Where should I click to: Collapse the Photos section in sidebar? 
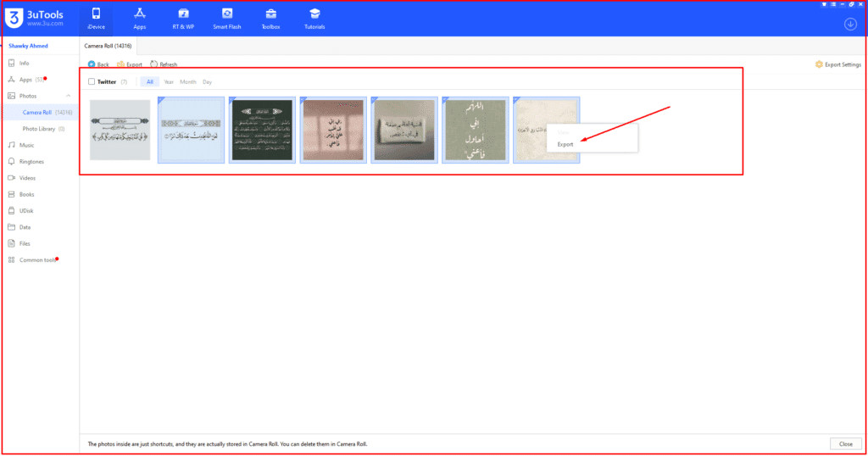coord(68,96)
